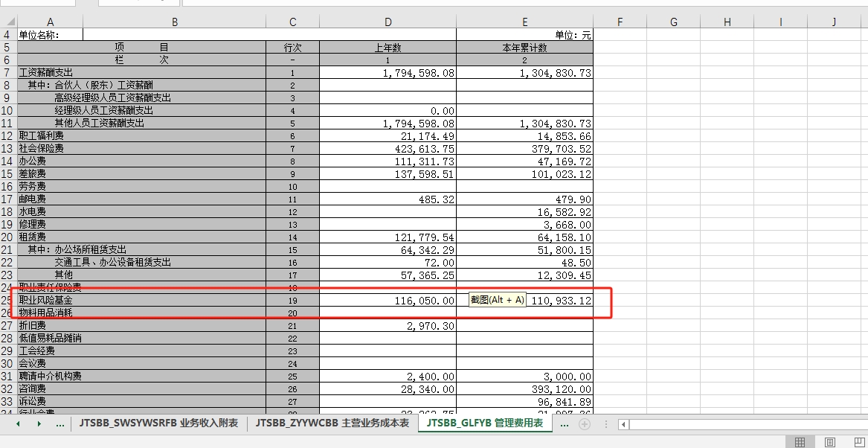Screen dimensions: 868x448
Task: Add a new sheet with plus icon
Action: coord(585,424)
